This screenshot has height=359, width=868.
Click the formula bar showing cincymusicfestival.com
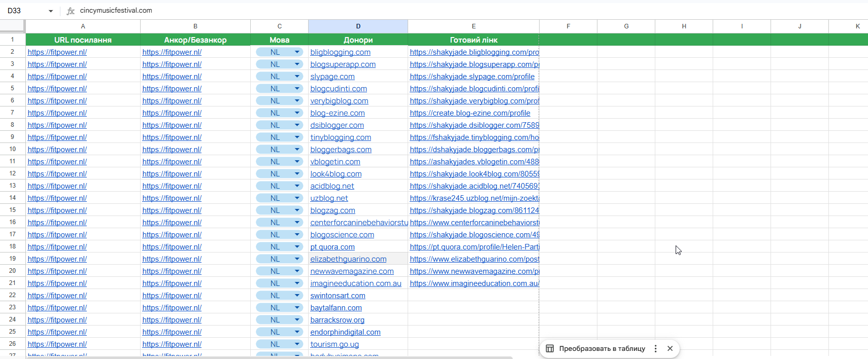(x=472, y=11)
